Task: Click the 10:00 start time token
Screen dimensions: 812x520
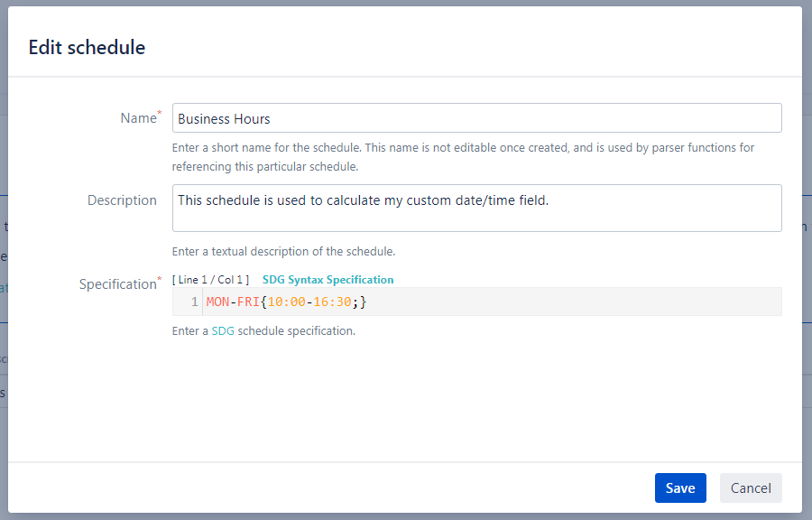Action: click(x=287, y=302)
